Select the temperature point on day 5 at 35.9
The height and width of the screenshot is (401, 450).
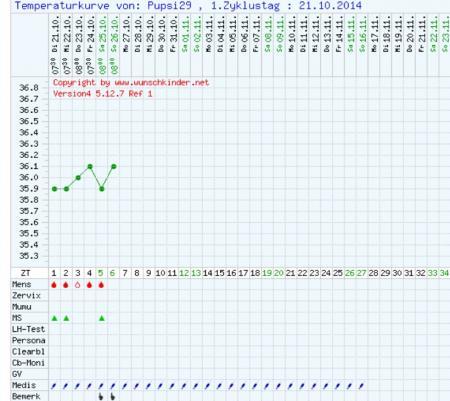click(102, 189)
